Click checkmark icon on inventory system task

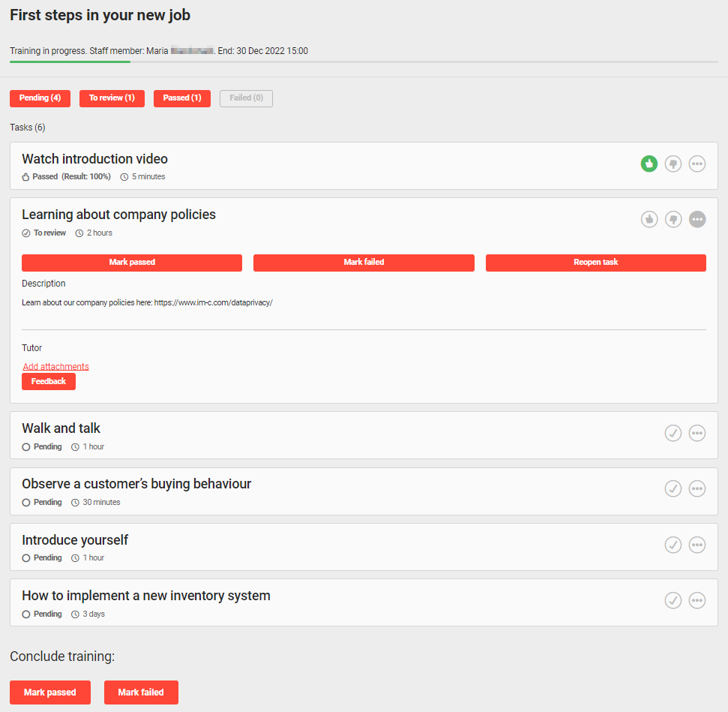[673, 600]
